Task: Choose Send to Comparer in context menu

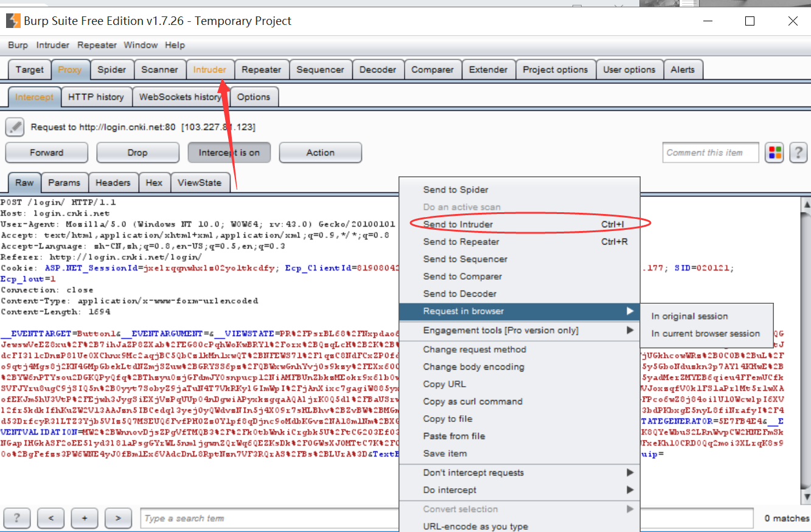Action: (520, 276)
